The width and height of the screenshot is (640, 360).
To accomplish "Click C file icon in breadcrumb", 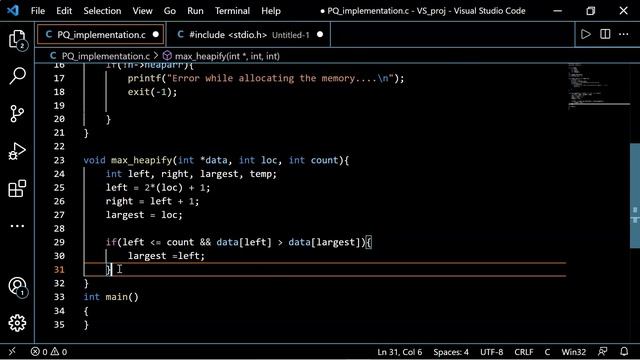I will pos(53,56).
